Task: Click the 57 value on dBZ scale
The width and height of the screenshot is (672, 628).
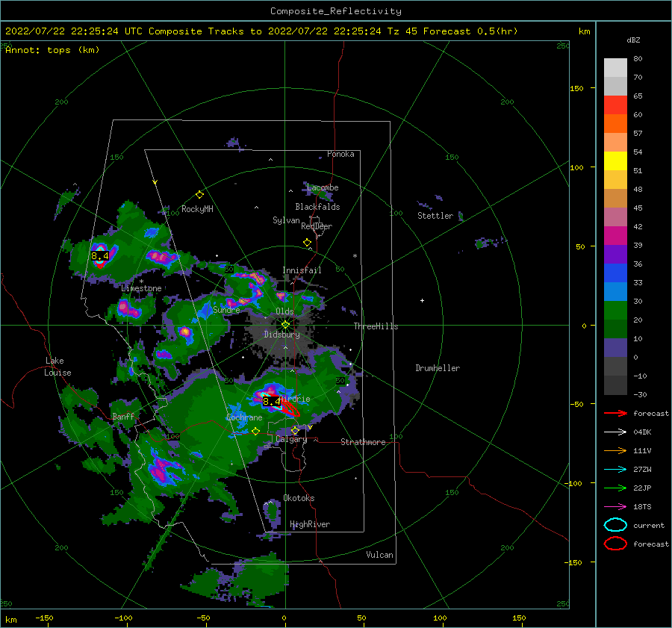Action: [x=638, y=134]
